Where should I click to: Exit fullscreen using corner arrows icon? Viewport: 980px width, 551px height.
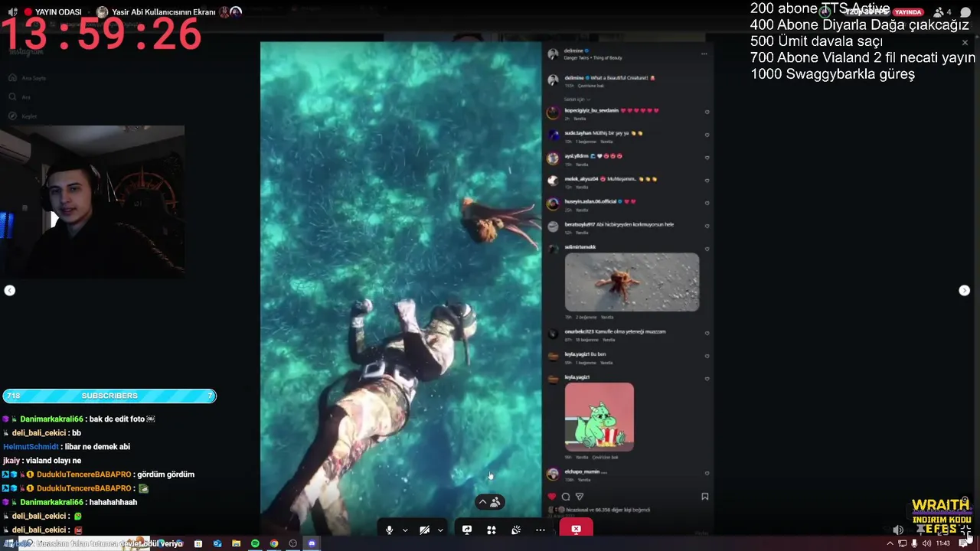[965, 530]
